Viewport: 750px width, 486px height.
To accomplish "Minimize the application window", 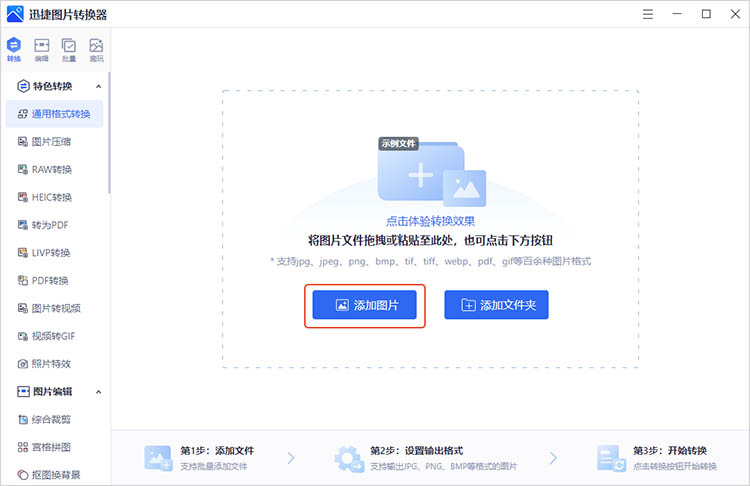I will click(x=677, y=14).
